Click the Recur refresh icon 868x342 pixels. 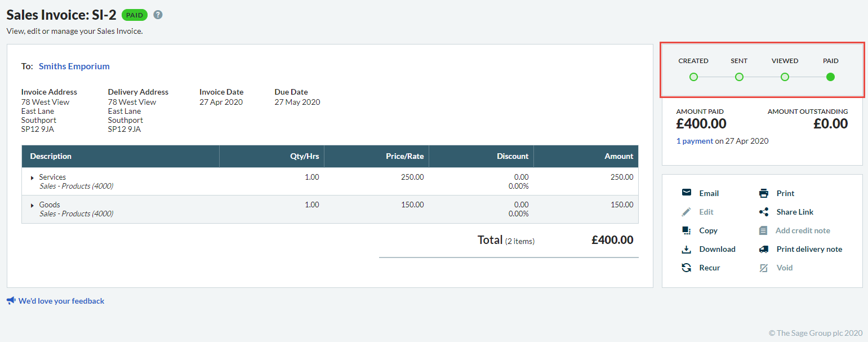[x=686, y=268]
